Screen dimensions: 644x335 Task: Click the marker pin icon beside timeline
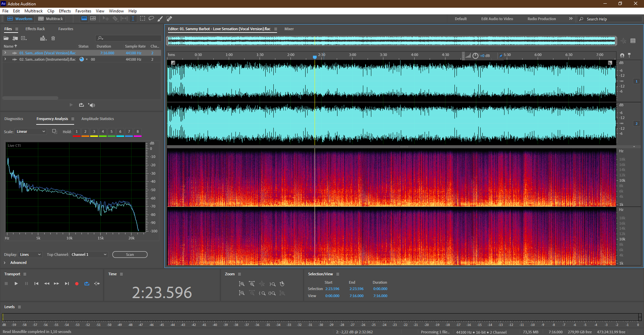pyautogui.click(x=629, y=55)
